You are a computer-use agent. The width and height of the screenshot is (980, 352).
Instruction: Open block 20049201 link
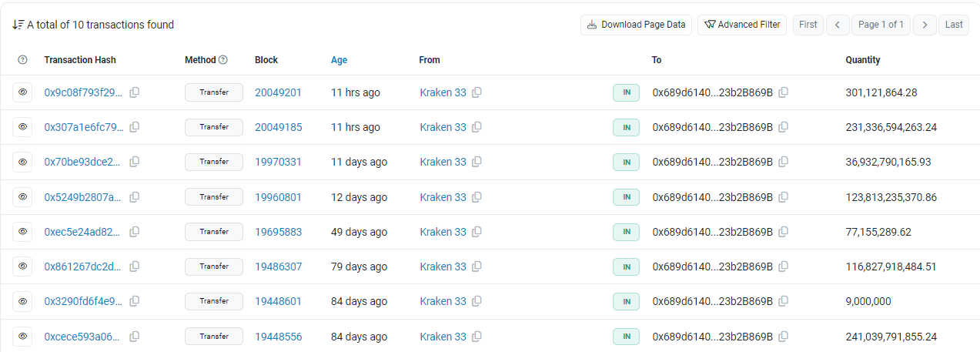(278, 92)
